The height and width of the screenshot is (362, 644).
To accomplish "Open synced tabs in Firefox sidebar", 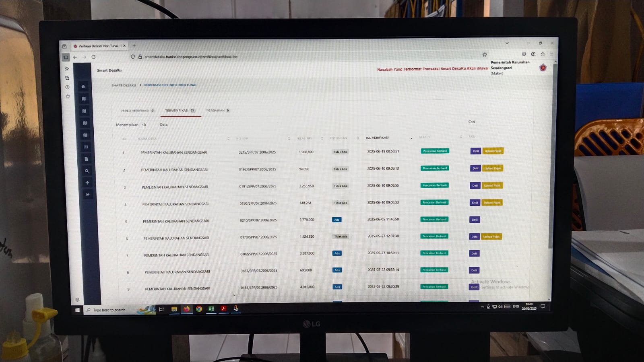I will click(67, 78).
